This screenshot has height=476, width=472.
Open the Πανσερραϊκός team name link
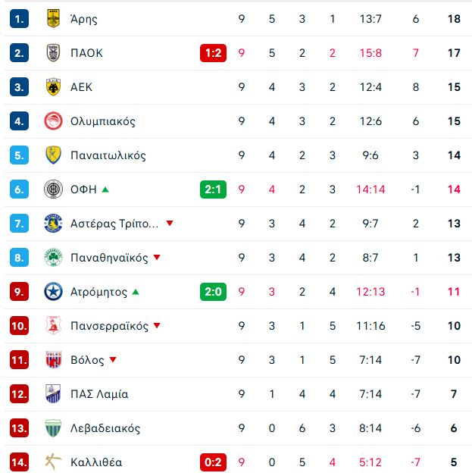point(109,326)
